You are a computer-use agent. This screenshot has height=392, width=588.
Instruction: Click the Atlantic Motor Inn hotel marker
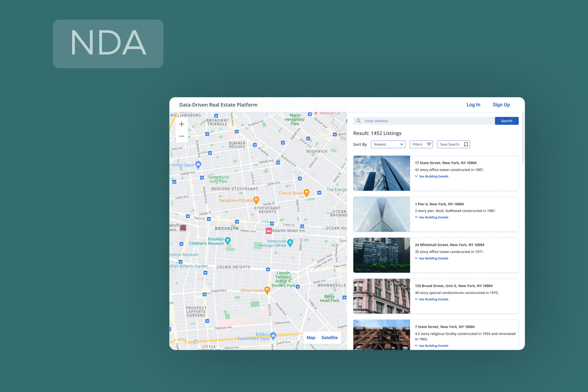click(269, 231)
